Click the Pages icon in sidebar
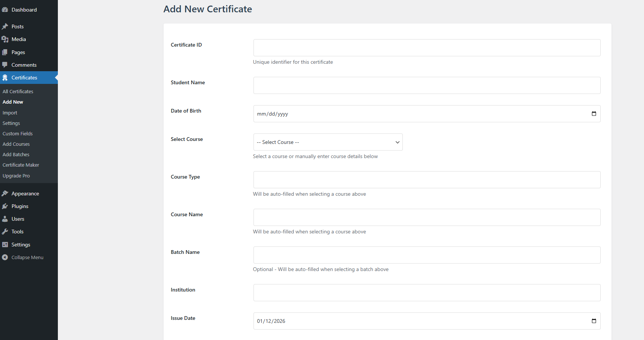Viewport: 644px width, 340px height. (6, 52)
